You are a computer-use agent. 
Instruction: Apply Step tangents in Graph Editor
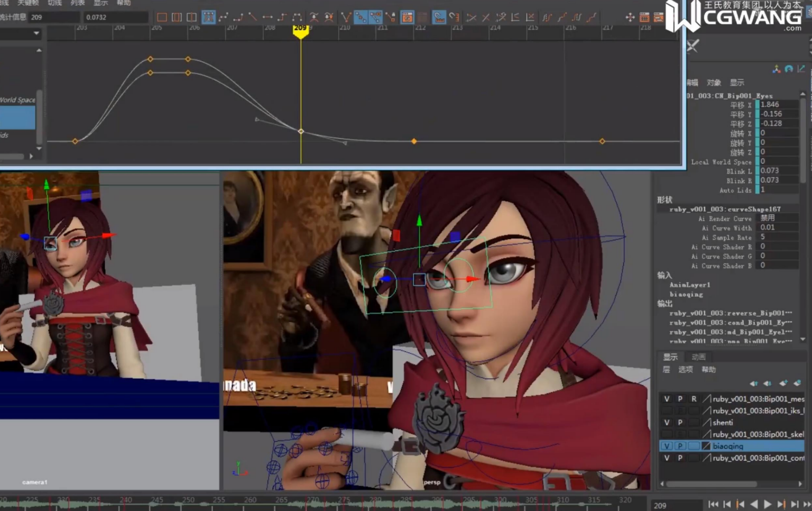coord(282,17)
